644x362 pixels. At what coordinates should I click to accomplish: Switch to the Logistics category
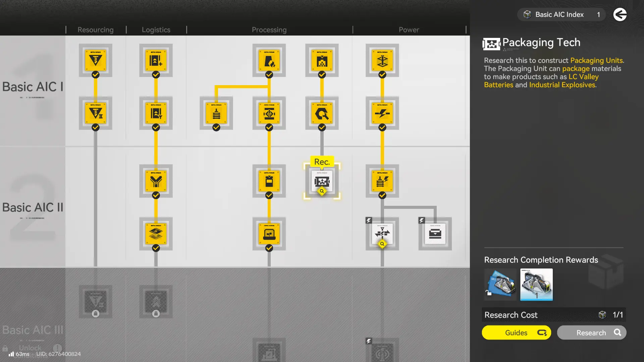156,30
